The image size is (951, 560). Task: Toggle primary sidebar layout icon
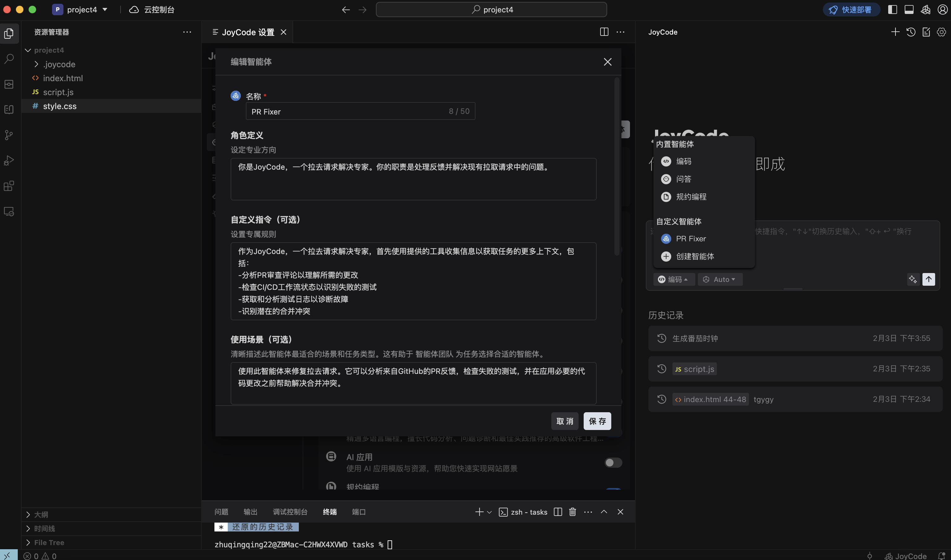(x=893, y=10)
